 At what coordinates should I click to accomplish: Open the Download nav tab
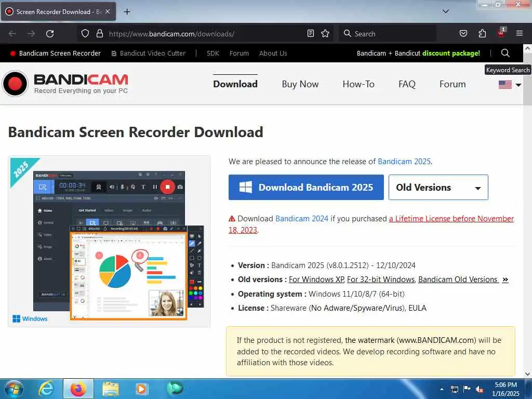point(235,84)
